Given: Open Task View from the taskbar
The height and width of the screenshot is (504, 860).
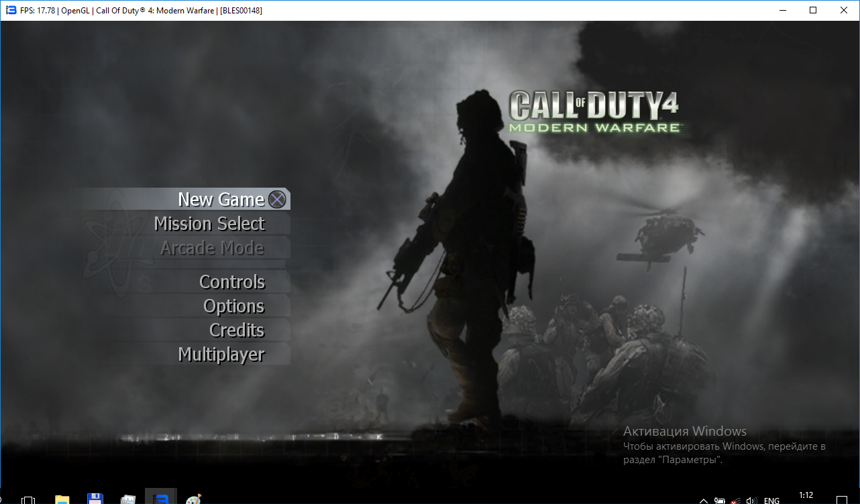Looking at the screenshot, I should [x=28, y=499].
